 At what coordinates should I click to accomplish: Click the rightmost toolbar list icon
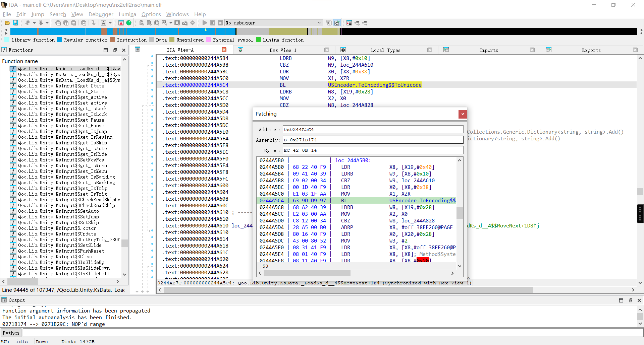(365, 23)
